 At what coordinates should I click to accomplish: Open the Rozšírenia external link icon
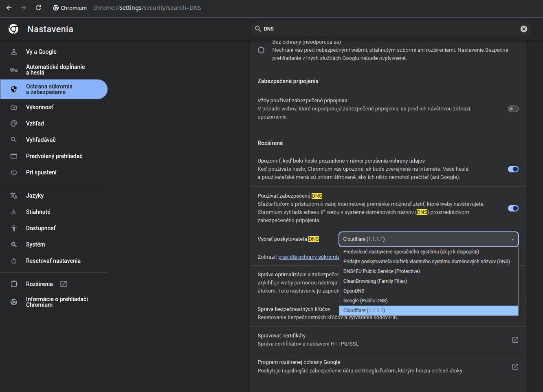click(64, 284)
